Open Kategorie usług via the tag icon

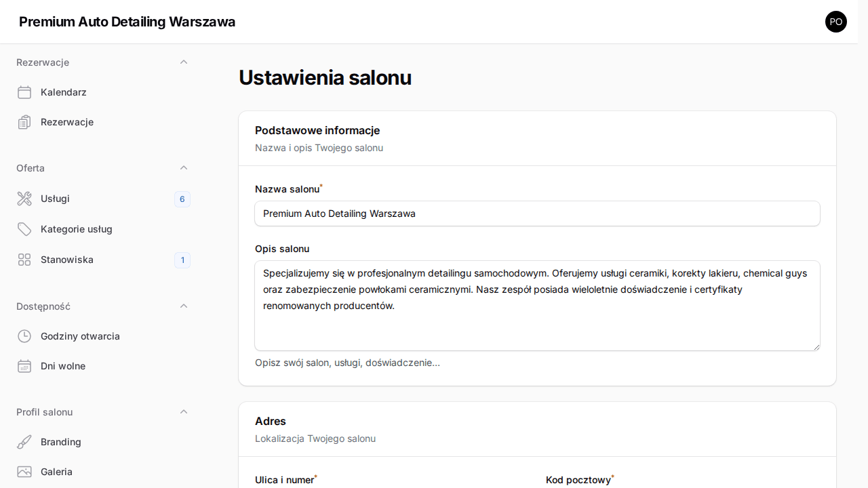[24, 229]
